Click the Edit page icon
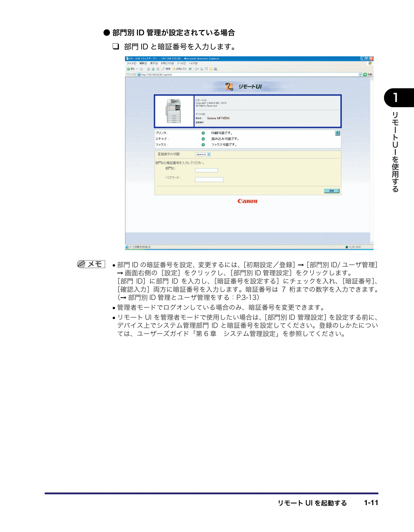414x532 pixels. click(x=207, y=69)
